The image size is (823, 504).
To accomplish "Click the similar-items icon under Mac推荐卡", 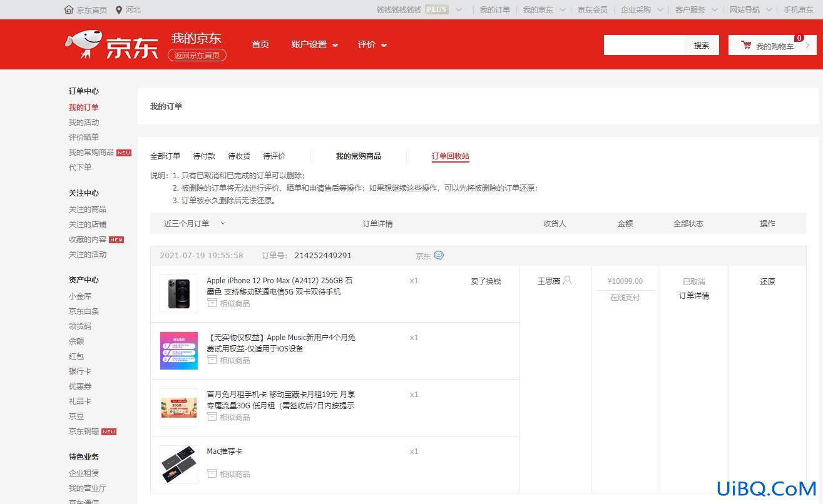I will (x=212, y=473).
